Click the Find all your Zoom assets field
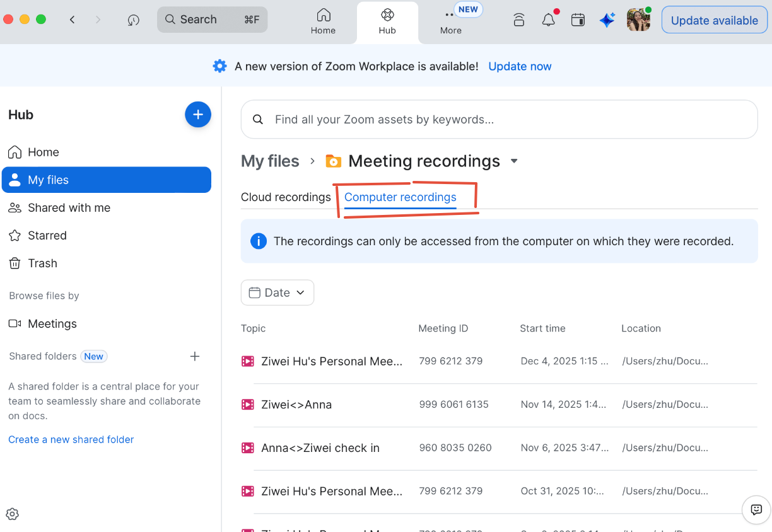This screenshot has width=772, height=532. click(x=499, y=119)
